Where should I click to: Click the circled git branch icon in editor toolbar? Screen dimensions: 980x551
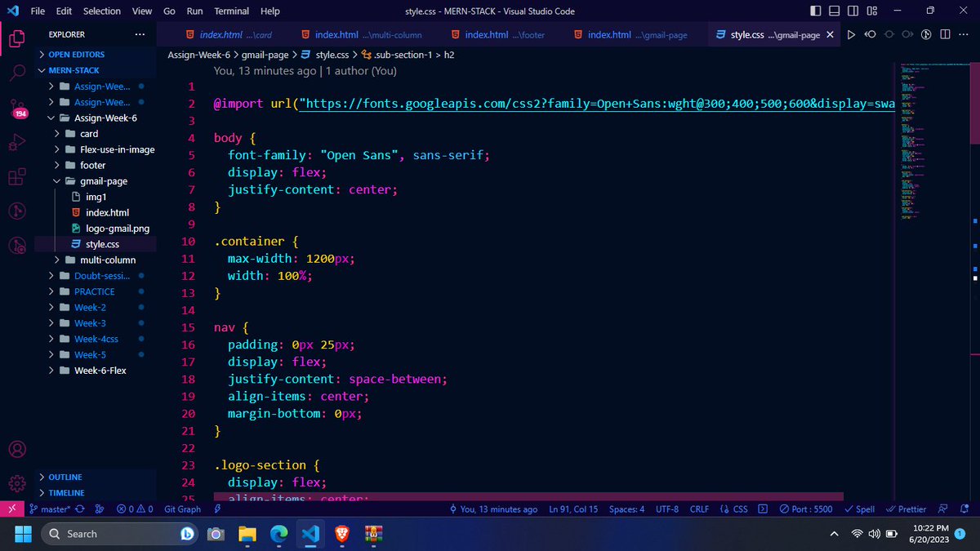pos(927,35)
